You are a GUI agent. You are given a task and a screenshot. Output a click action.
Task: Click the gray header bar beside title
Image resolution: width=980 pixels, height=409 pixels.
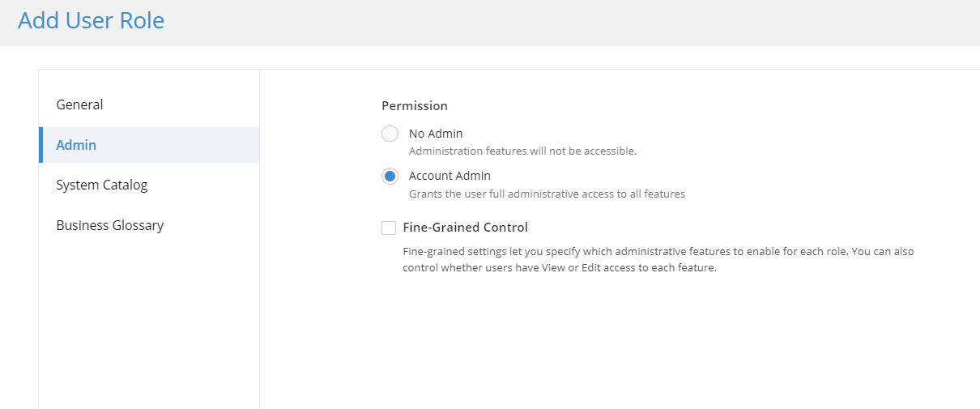click(x=567, y=23)
